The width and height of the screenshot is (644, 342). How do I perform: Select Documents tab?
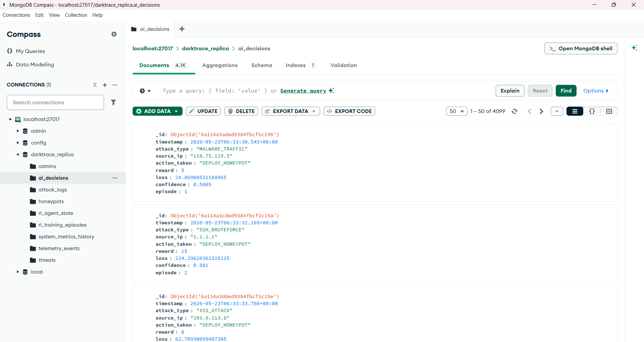(164, 65)
